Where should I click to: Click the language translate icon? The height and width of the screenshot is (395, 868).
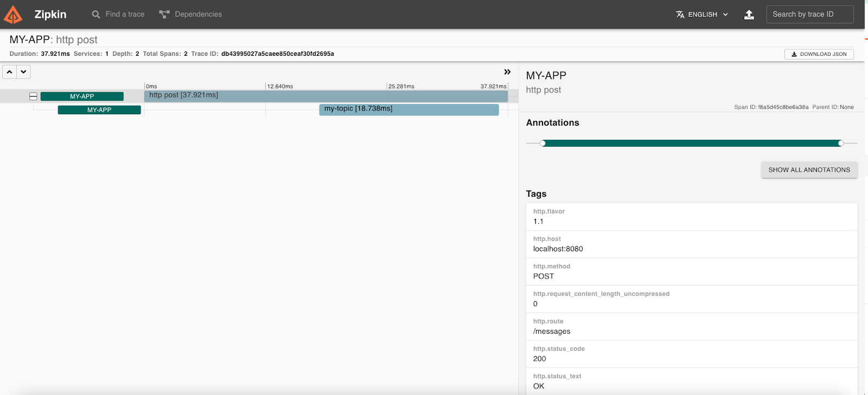pos(680,15)
